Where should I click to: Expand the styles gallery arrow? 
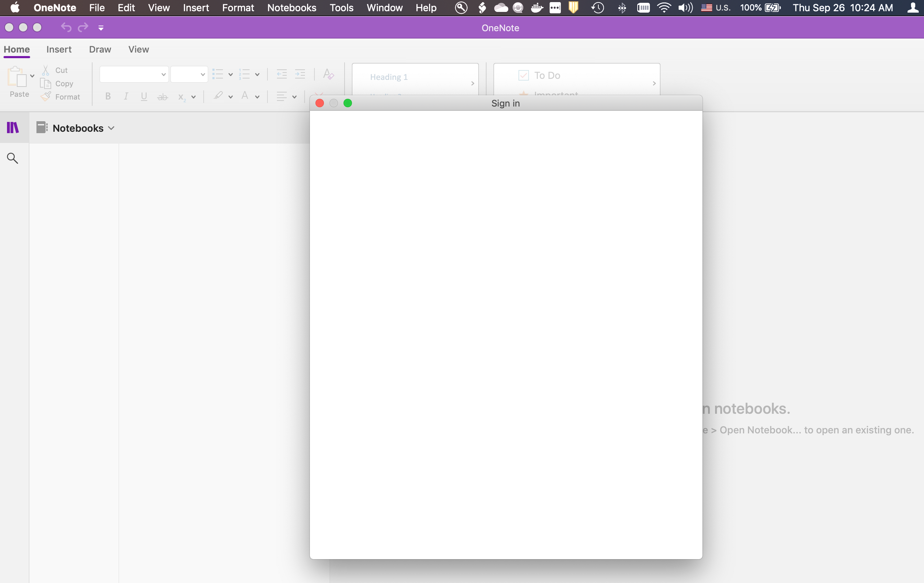[473, 83]
